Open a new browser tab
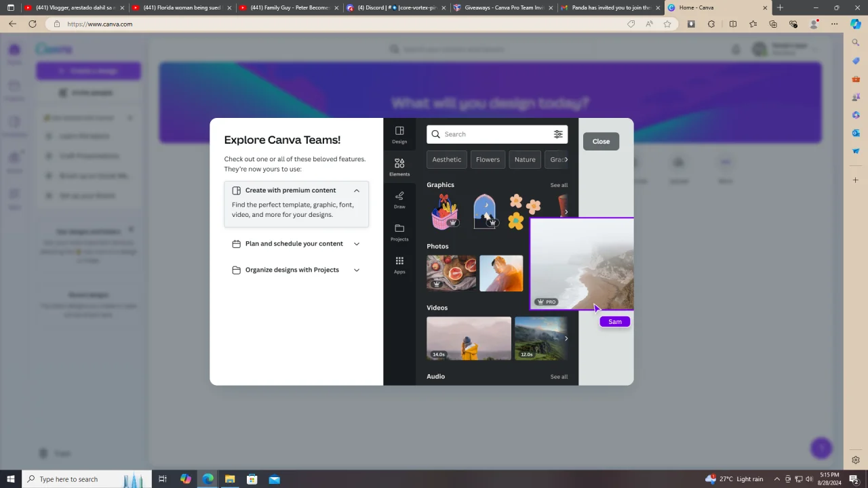868x488 pixels. tap(780, 7)
